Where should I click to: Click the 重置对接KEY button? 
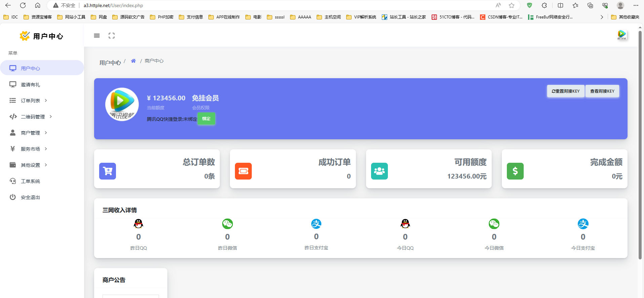[x=566, y=91]
